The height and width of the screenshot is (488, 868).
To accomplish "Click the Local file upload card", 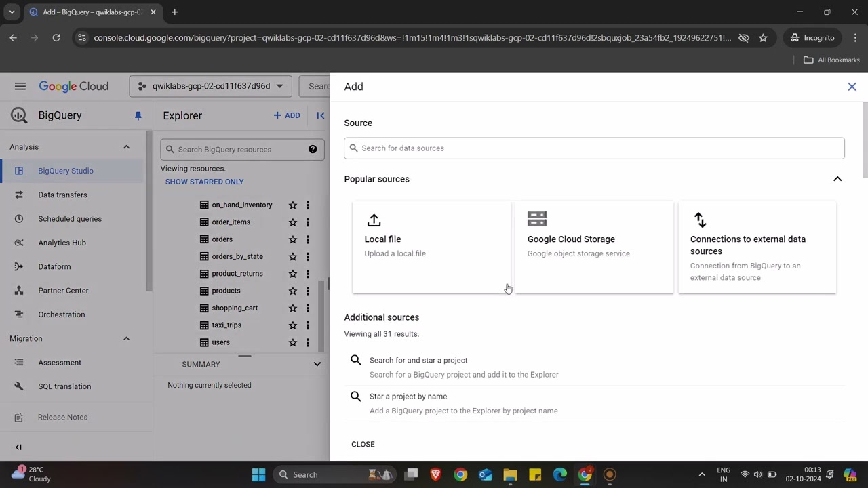I will click(x=431, y=247).
